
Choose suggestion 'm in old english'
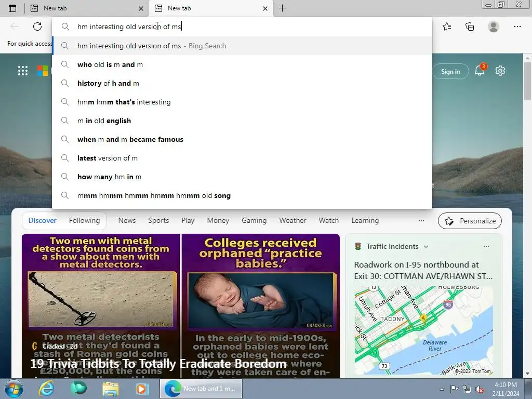(243, 121)
